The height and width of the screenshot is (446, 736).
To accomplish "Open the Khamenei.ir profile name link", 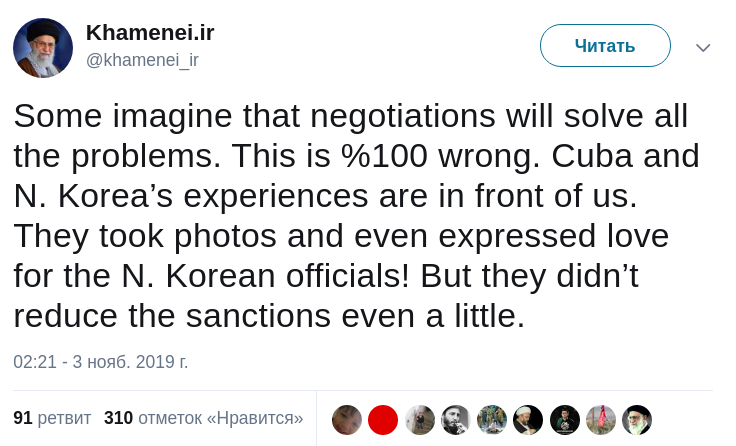I will (150, 33).
